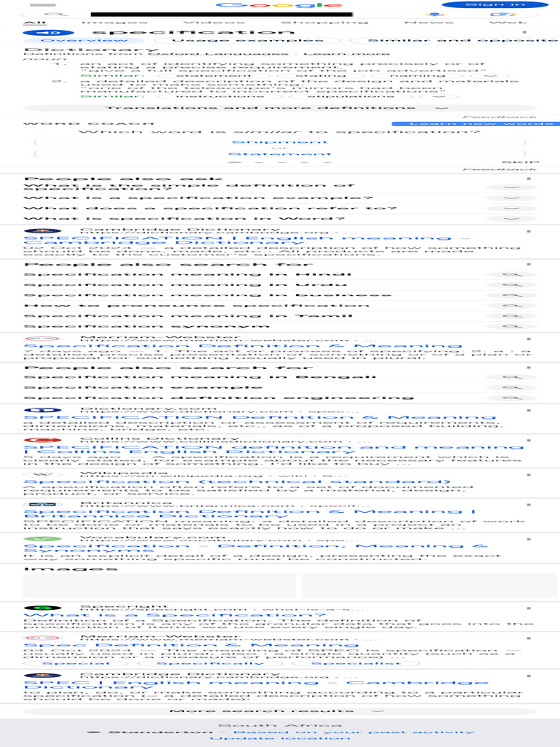The image size is (560, 747).
Task: Click the 'Update location' link
Action: (280, 738)
